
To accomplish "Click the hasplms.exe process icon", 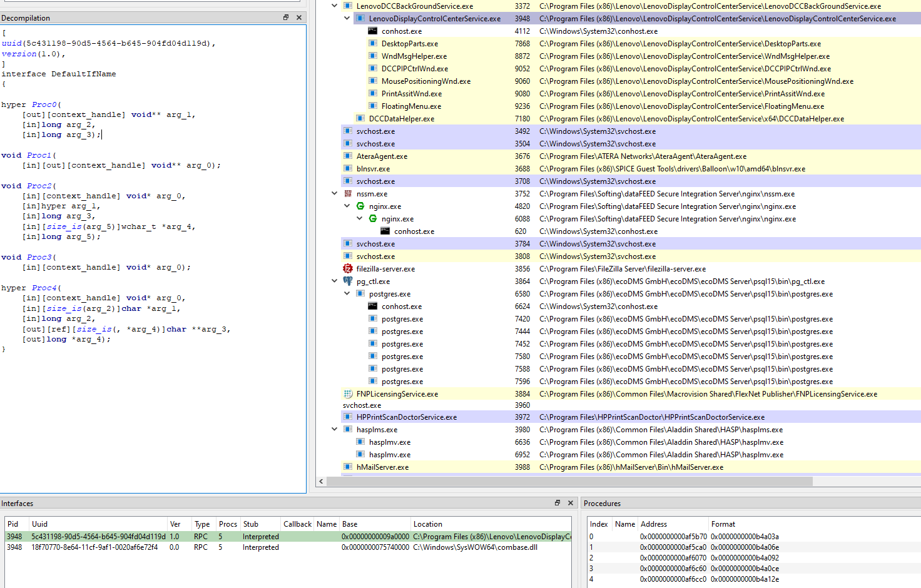I will [347, 429].
